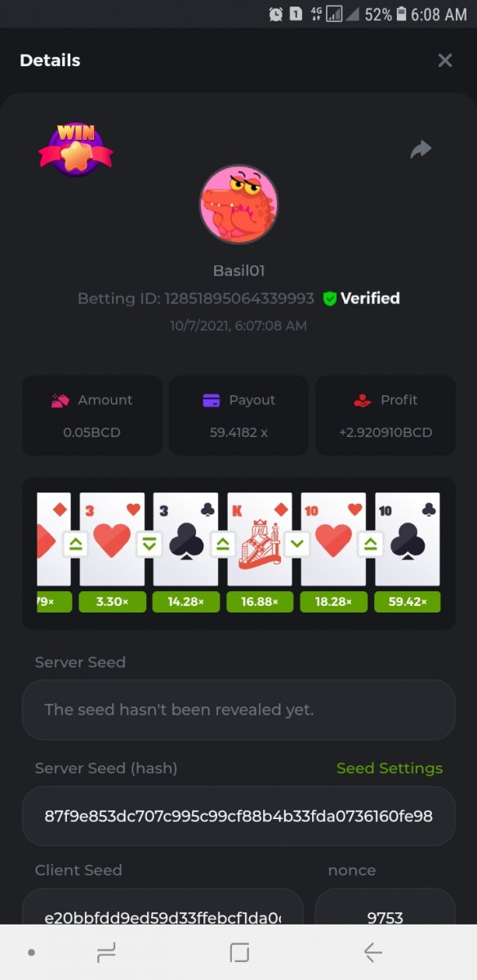The height and width of the screenshot is (980, 477).
Task: Tap the Amount chip icon
Action: coord(60,400)
